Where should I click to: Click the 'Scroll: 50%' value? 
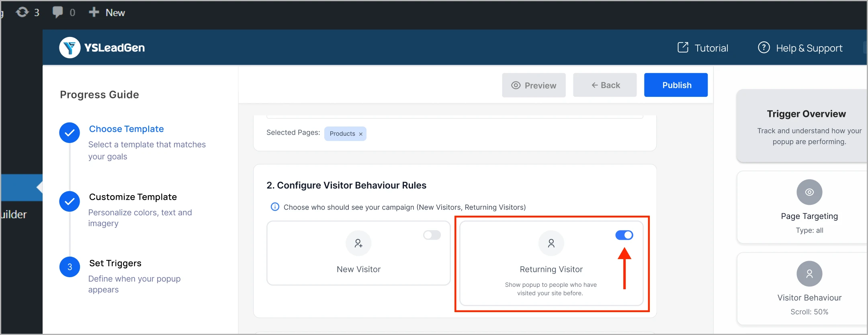809,312
